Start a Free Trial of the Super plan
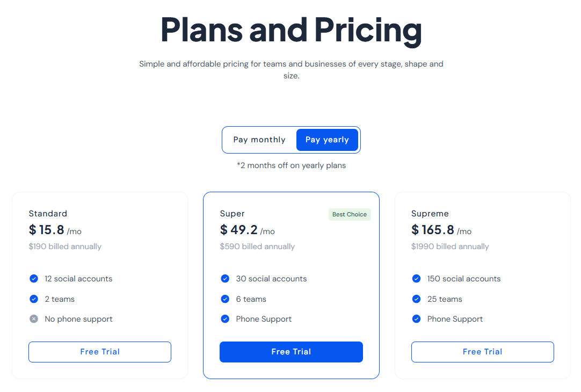The width and height of the screenshot is (581, 392). pyautogui.click(x=291, y=352)
